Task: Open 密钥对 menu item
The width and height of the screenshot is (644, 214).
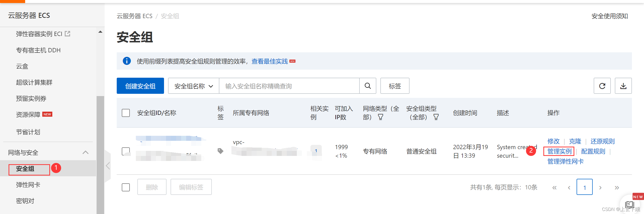Action: [25, 201]
